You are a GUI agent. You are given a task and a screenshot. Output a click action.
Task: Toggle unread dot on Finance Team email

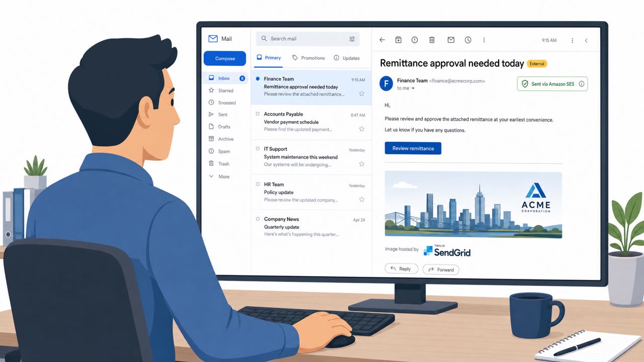[258, 79]
